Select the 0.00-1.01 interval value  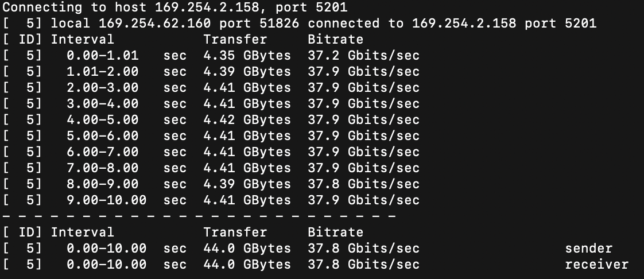point(102,56)
